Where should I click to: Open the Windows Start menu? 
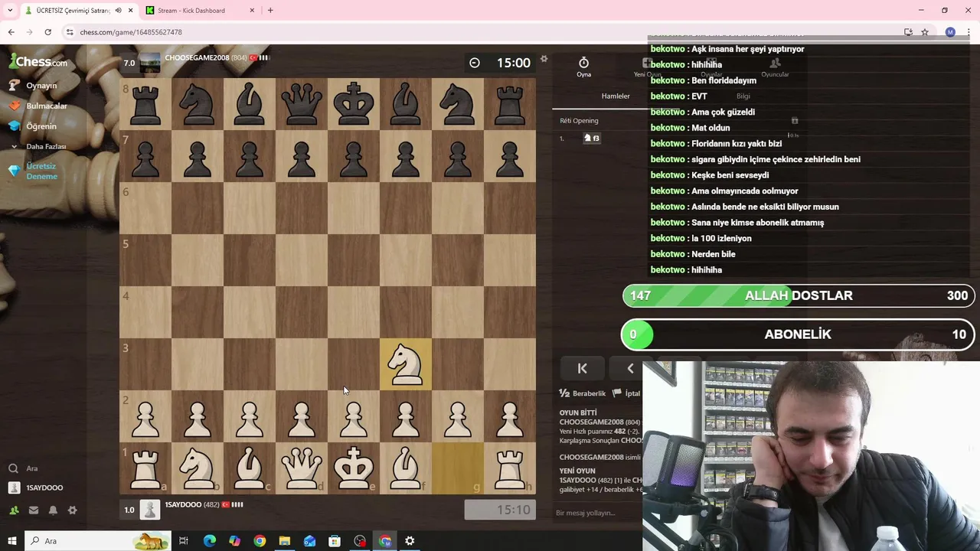tap(11, 541)
